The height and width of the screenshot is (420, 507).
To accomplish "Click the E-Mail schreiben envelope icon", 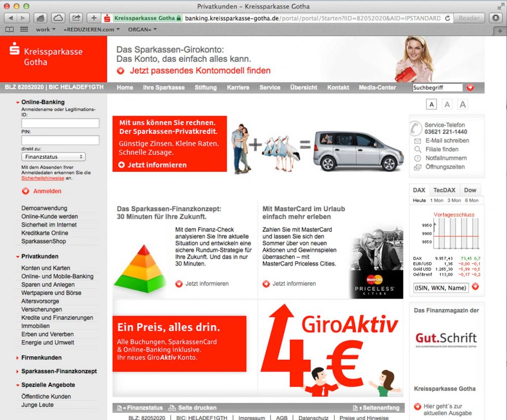I will (418, 141).
